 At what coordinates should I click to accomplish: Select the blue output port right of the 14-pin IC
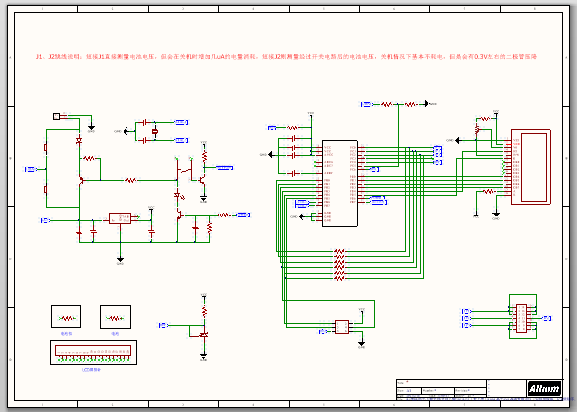point(547,318)
